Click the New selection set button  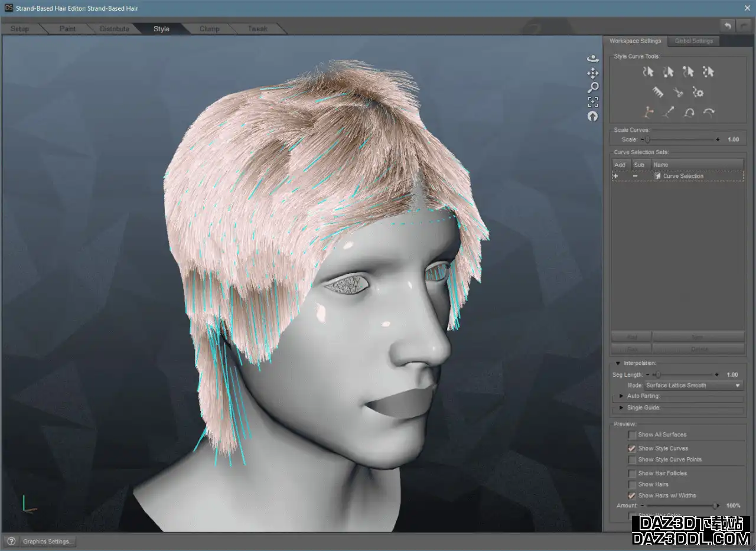click(698, 337)
